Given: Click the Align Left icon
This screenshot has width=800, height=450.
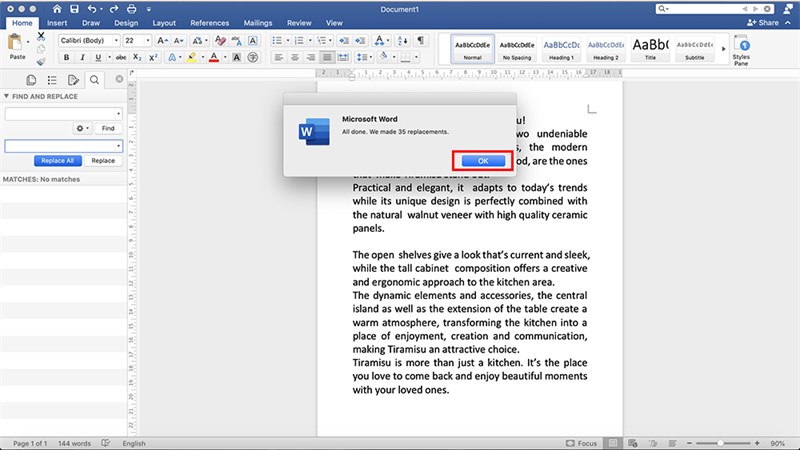Looking at the screenshot, I should click(x=279, y=58).
